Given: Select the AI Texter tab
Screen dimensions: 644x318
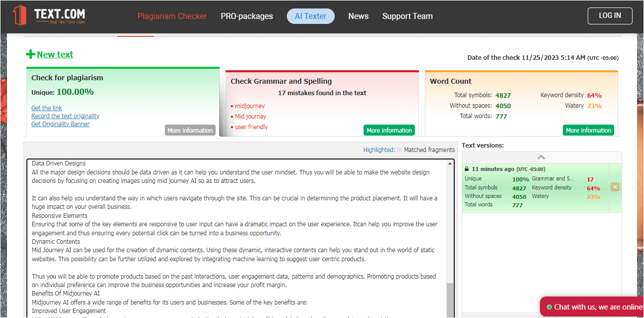Looking at the screenshot, I should 311,16.
